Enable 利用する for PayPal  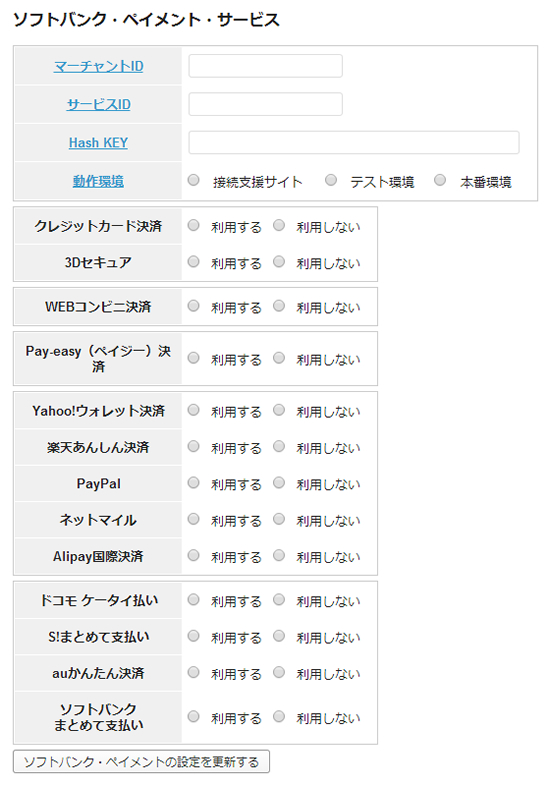(x=194, y=483)
